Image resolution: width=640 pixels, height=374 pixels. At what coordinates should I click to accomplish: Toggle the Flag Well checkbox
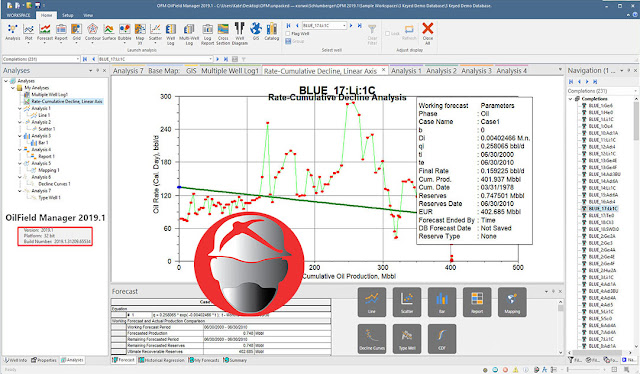click(x=288, y=34)
